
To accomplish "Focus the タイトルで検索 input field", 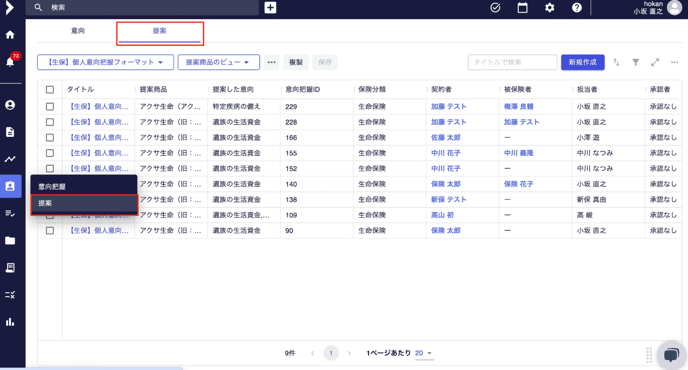I will [x=512, y=62].
